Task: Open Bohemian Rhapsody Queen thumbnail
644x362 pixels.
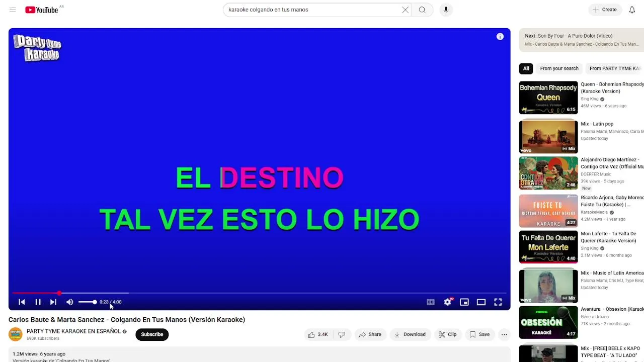Action: click(x=548, y=98)
